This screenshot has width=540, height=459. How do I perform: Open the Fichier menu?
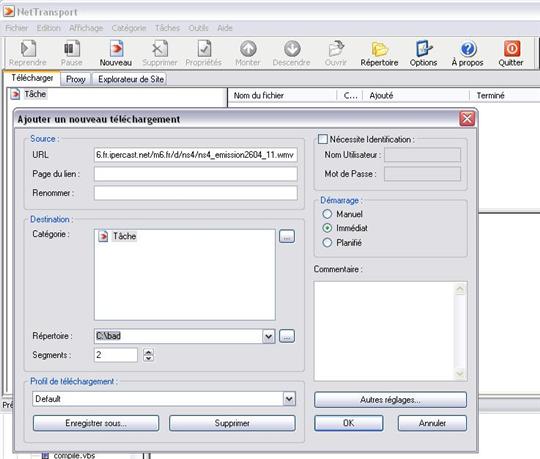click(17, 28)
